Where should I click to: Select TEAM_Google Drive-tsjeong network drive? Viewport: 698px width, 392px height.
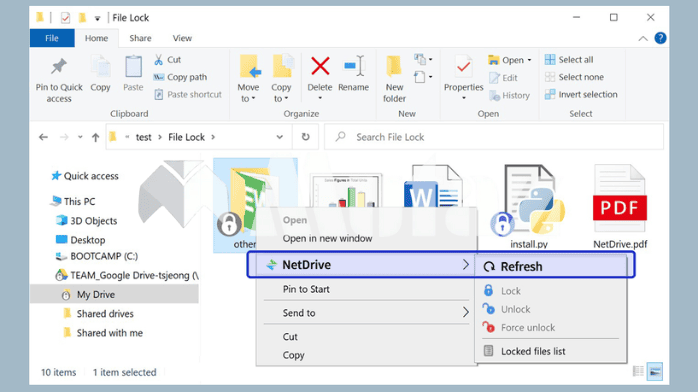pyautogui.click(x=127, y=275)
